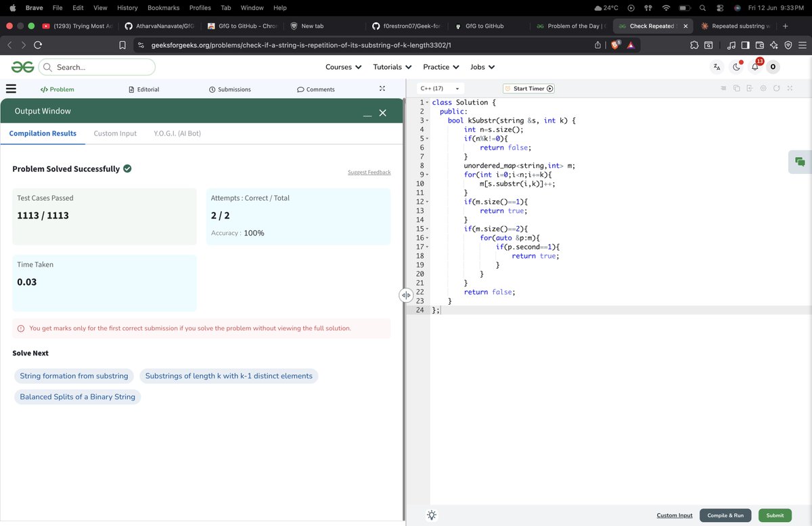This screenshot has height=526, width=812.
Task: Open Substrings of length k problem chip
Action: [x=229, y=376]
